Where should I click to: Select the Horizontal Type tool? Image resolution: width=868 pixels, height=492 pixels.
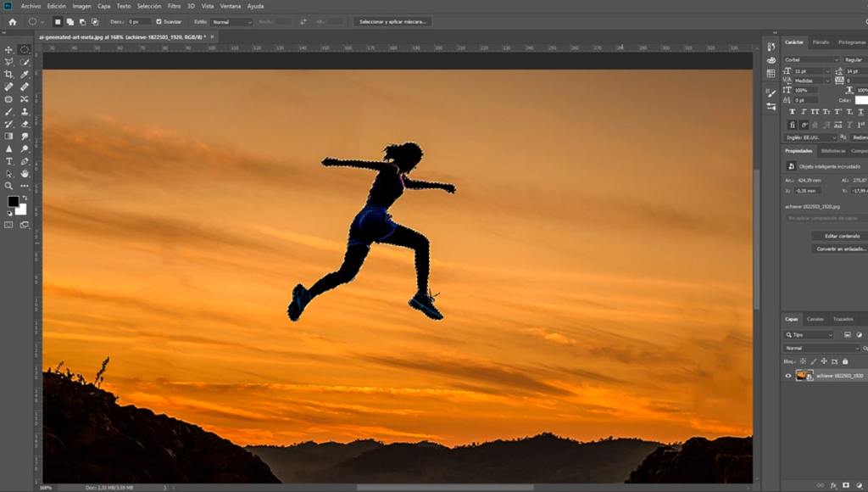click(9, 161)
